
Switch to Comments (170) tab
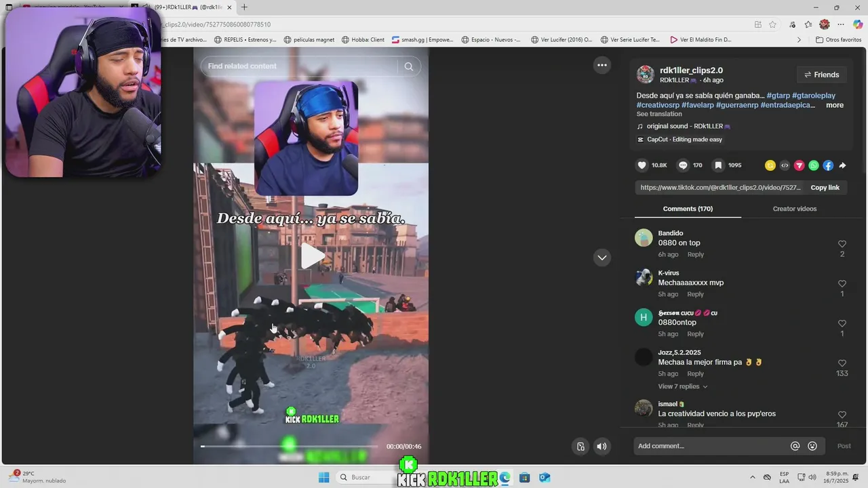[688, 209]
